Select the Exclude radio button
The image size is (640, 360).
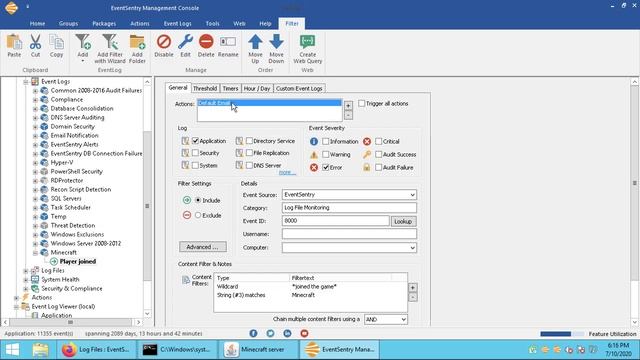[198, 216]
